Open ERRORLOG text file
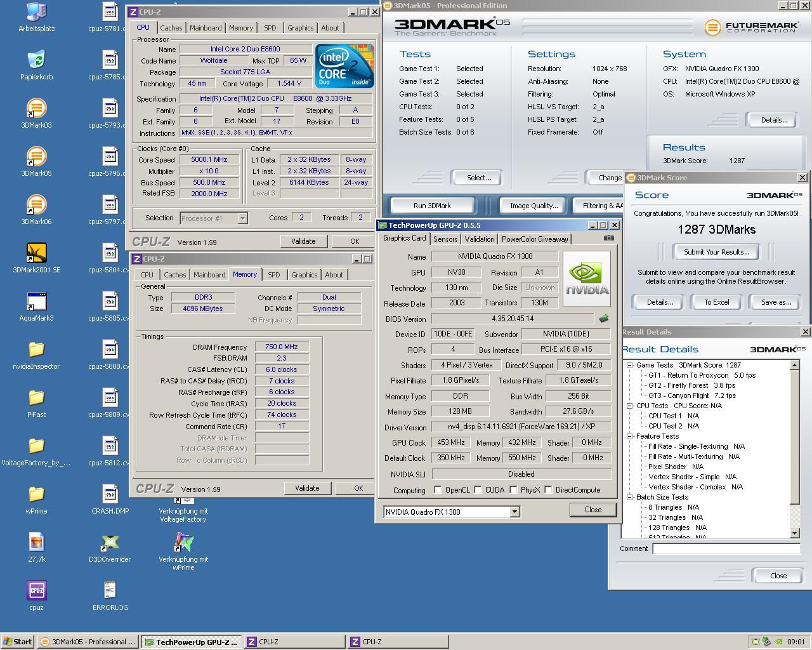The width and height of the screenshot is (812, 650). (x=110, y=596)
